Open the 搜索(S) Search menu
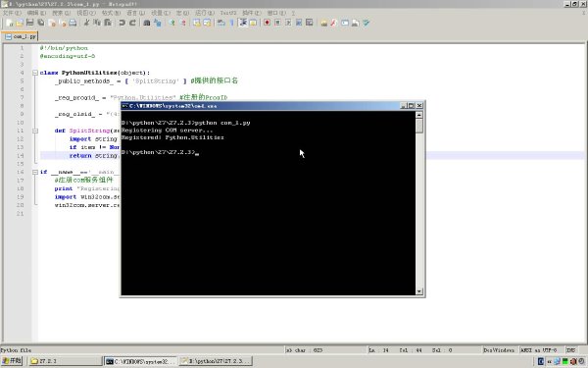Viewport: 588px width, 368px height. [x=62, y=13]
